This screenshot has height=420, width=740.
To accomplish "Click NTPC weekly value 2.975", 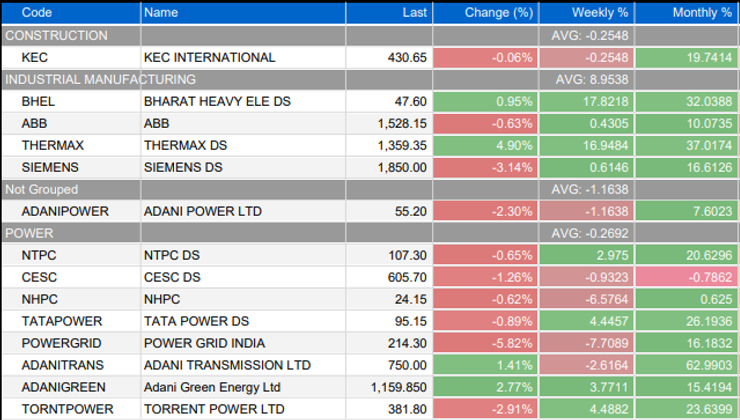I will 587,255.
